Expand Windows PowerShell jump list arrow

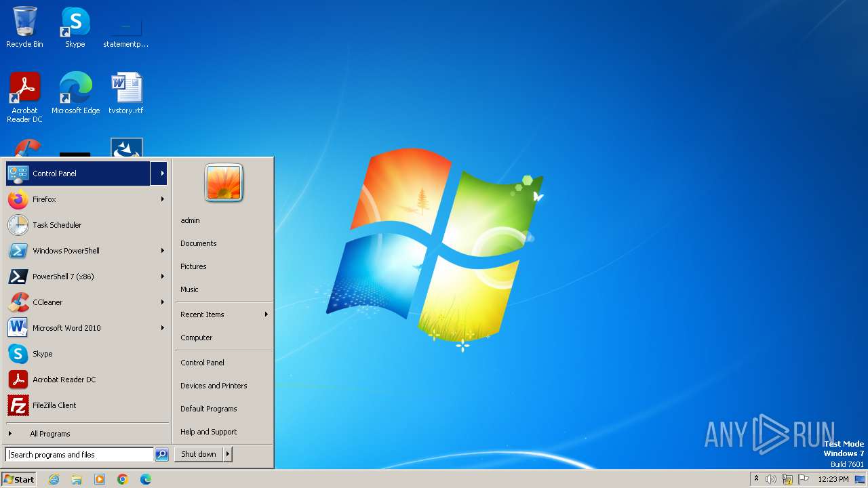coord(162,251)
